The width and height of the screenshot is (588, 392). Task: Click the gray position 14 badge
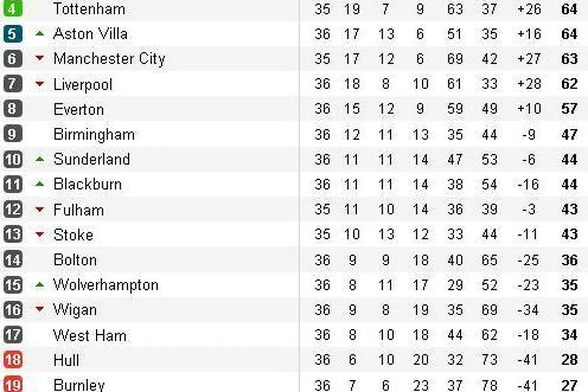(12, 260)
